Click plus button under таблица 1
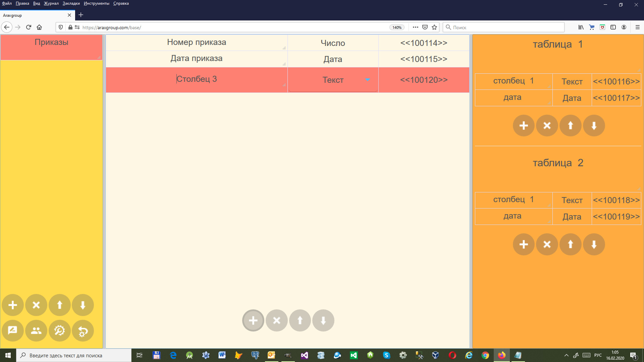The image size is (644, 362). coord(524,126)
